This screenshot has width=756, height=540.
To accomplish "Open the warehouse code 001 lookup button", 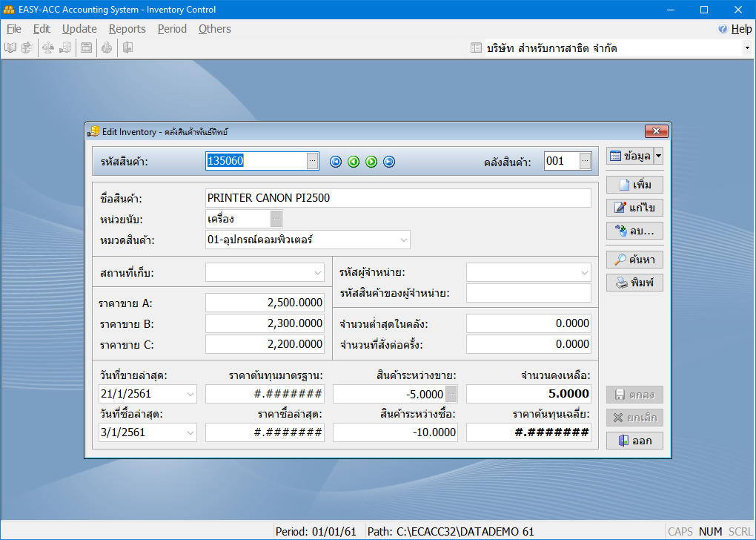I will (585, 161).
